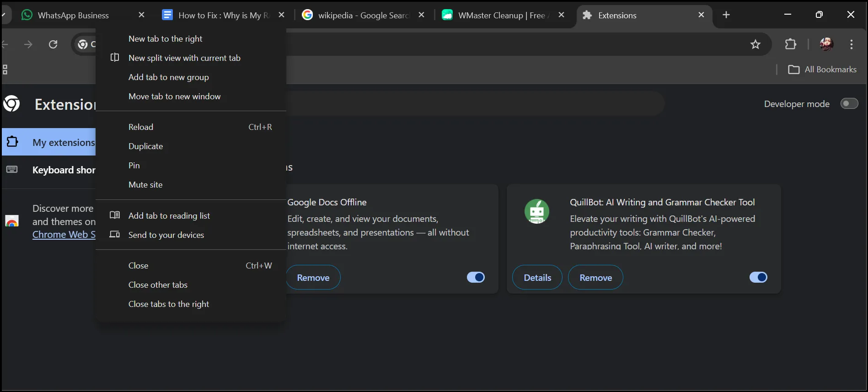Switch to the How to Fix document tab
868x392 pixels.
[x=223, y=15]
